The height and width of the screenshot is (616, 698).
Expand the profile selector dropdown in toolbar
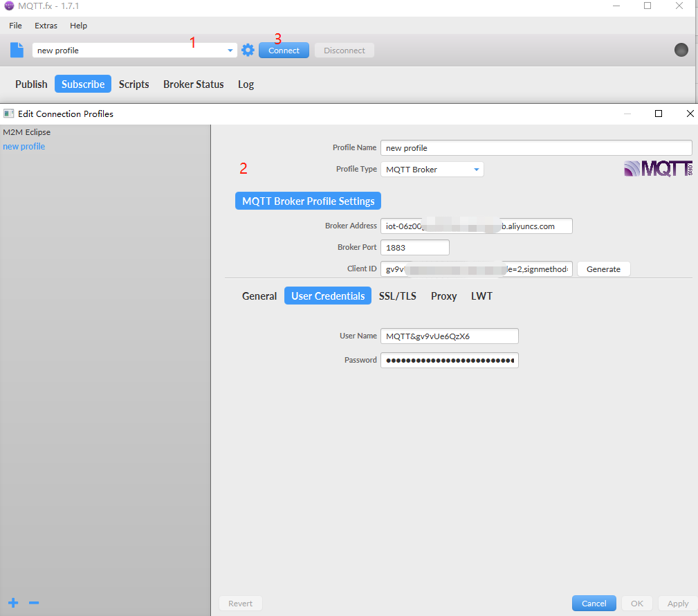[230, 51]
